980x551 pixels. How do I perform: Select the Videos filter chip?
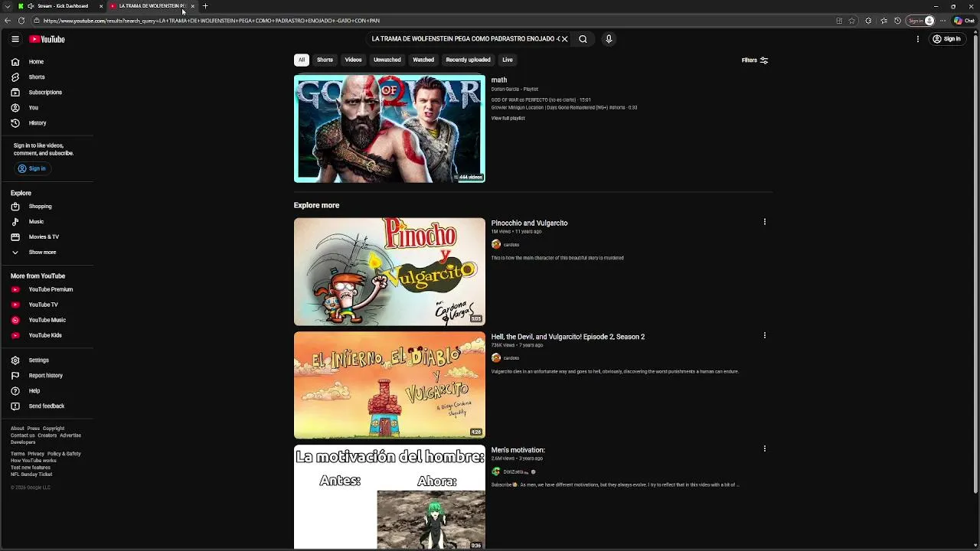[353, 60]
